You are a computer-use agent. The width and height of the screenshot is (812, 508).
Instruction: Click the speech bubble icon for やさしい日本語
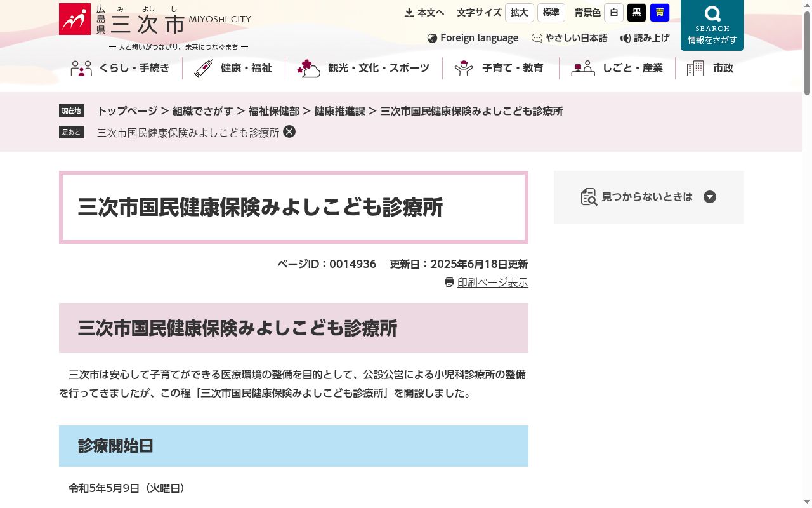pos(537,38)
